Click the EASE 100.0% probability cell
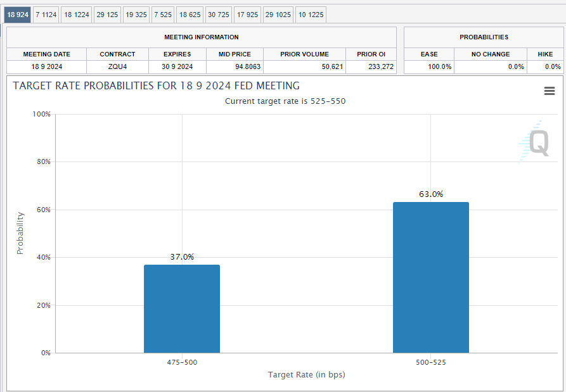This screenshot has height=392, width=566. pyautogui.click(x=428, y=66)
